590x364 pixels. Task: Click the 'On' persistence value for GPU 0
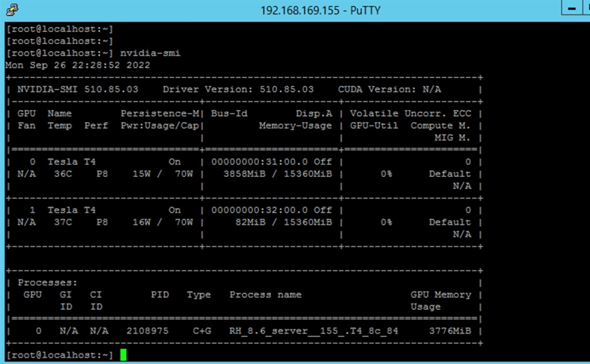coord(175,162)
